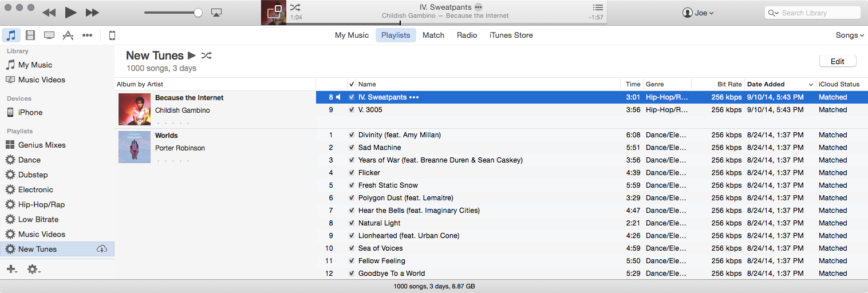Switch to the My Music tab
868x293 pixels.
(352, 35)
